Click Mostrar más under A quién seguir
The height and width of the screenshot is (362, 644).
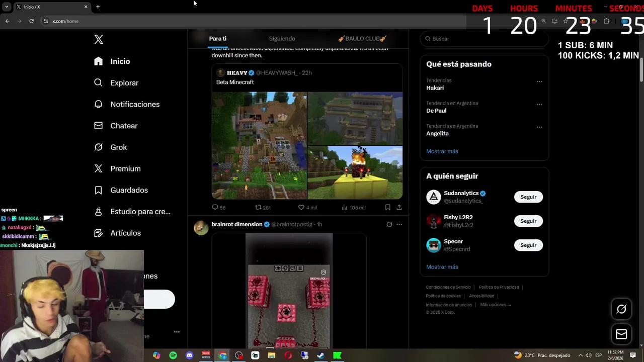pos(442,267)
